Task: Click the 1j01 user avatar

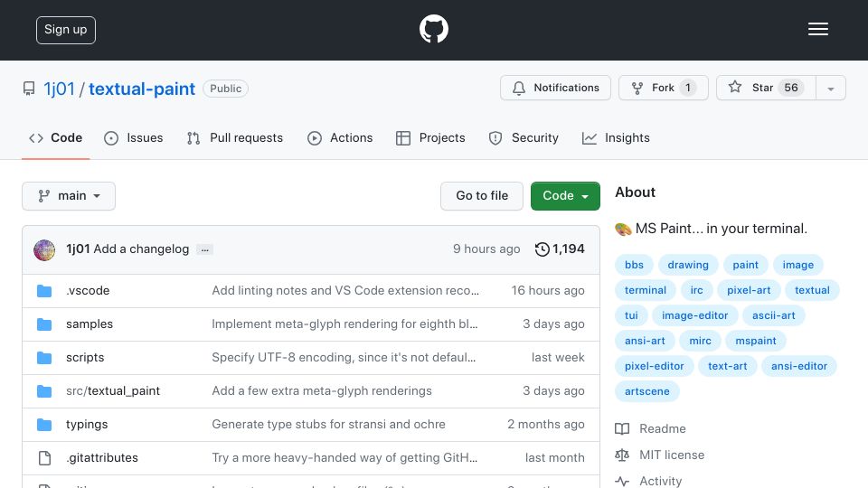Action: point(44,250)
